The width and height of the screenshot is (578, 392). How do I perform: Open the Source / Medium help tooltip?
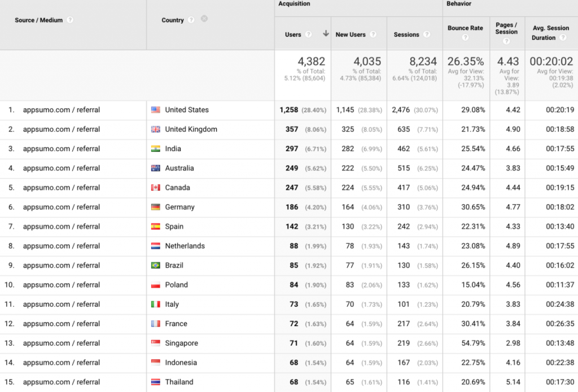[x=69, y=19]
